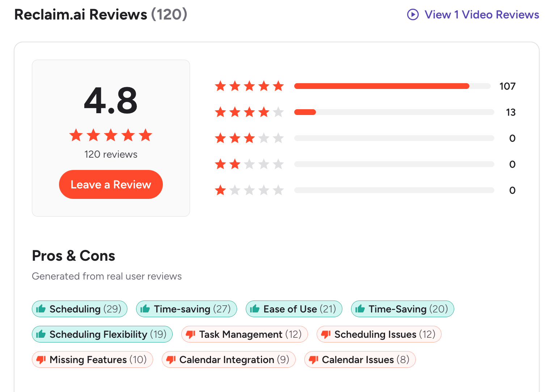Click the review count showing 107 ratings
The image size is (553, 392).
pyautogui.click(x=507, y=86)
